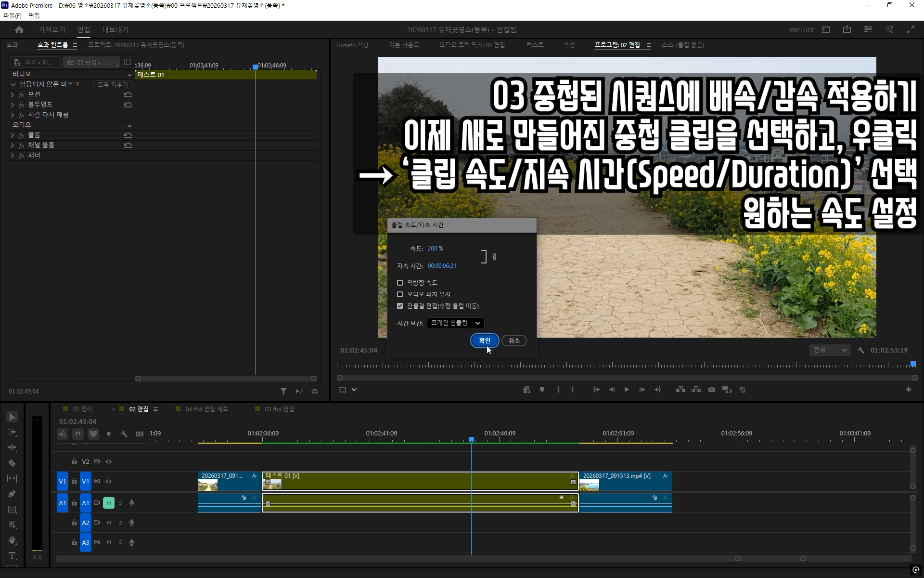924x578 pixels.
Task: Select the Hand tool
Action: click(x=12, y=540)
